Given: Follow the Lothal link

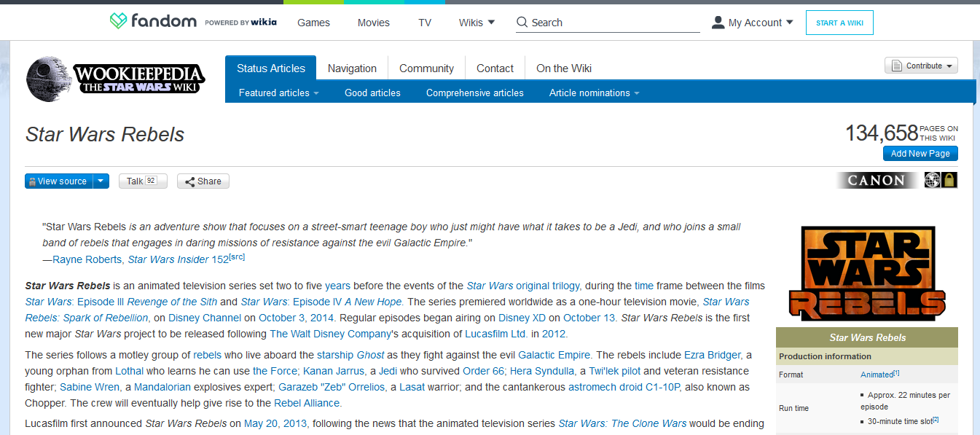Looking at the screenshot, I should click(x=129, y=371).
